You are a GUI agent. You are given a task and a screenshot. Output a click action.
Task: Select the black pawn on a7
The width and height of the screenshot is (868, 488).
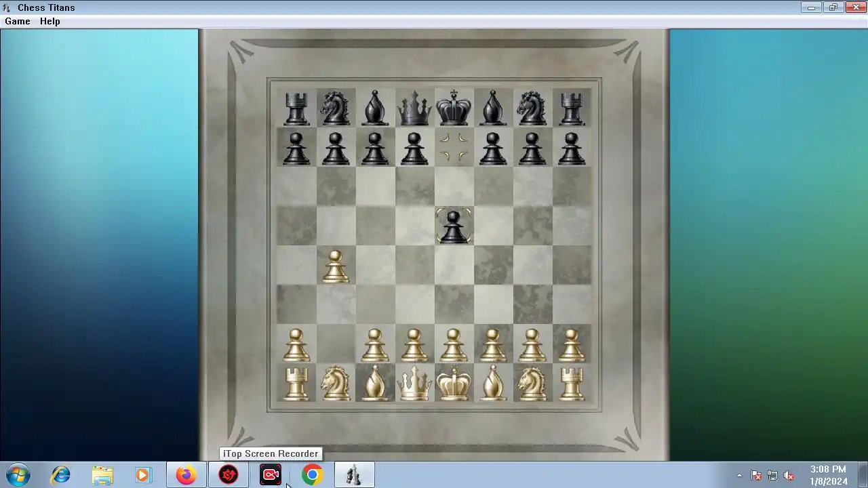(296, 148)
